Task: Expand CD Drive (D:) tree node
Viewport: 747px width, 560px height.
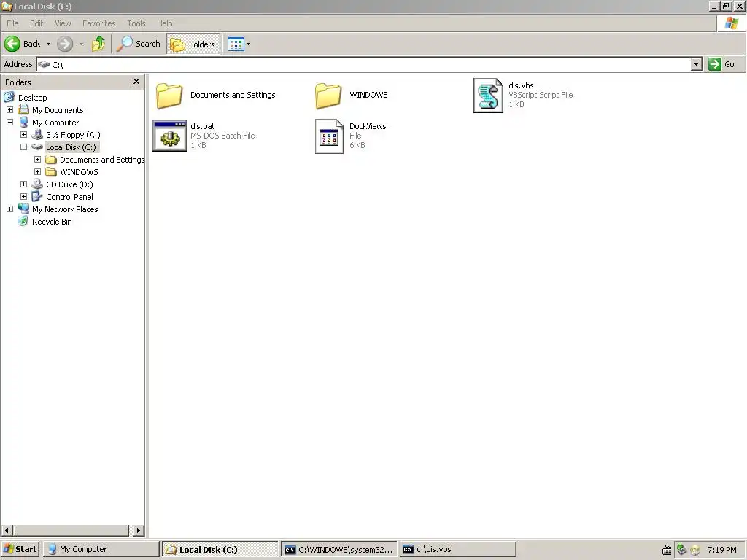Action: tap(23, 184)
